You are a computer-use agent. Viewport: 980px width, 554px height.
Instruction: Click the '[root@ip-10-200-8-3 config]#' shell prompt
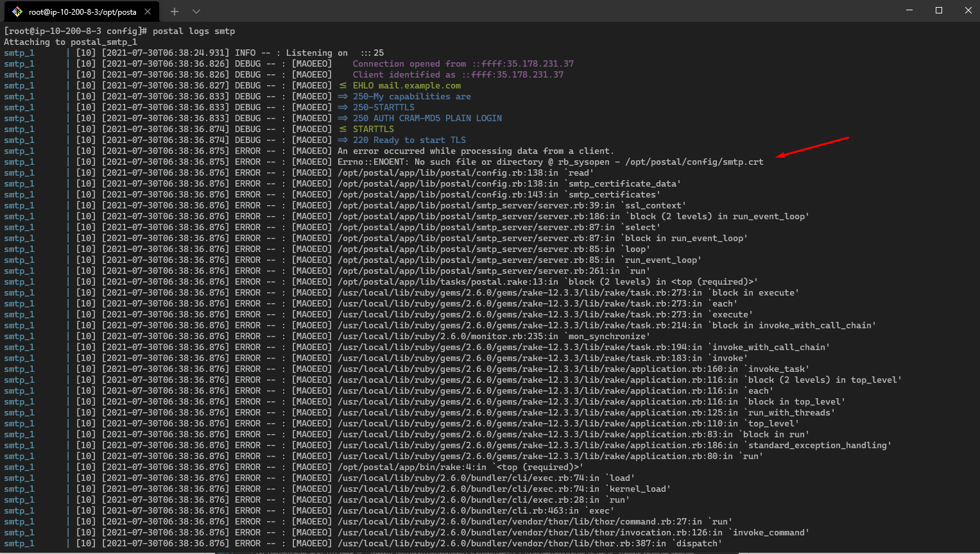click(76, 31)
